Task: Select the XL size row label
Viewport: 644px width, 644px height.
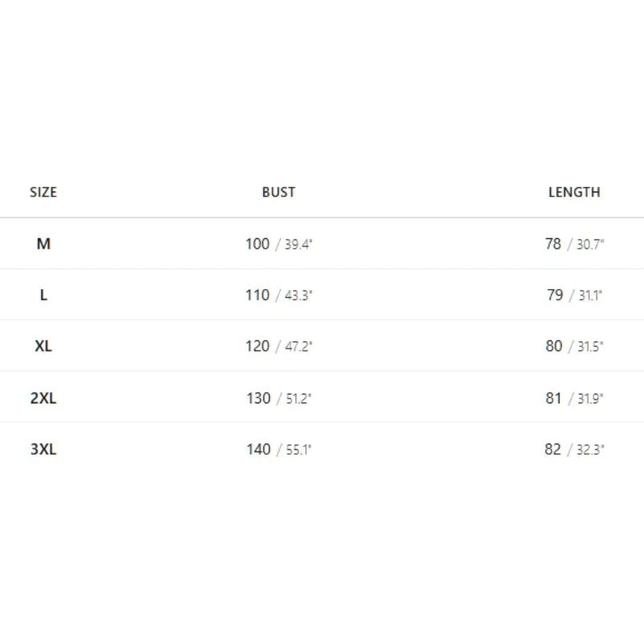Action: (x=43, y=346)
